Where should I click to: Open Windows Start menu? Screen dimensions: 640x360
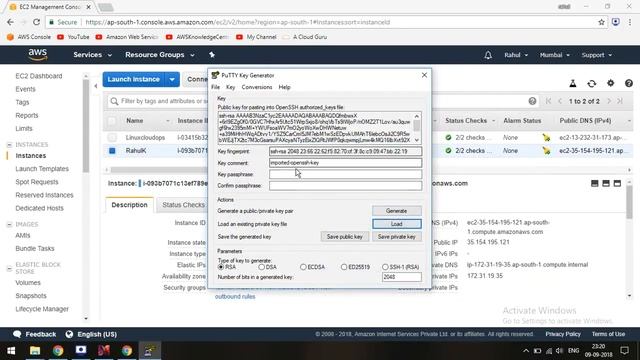11,351
